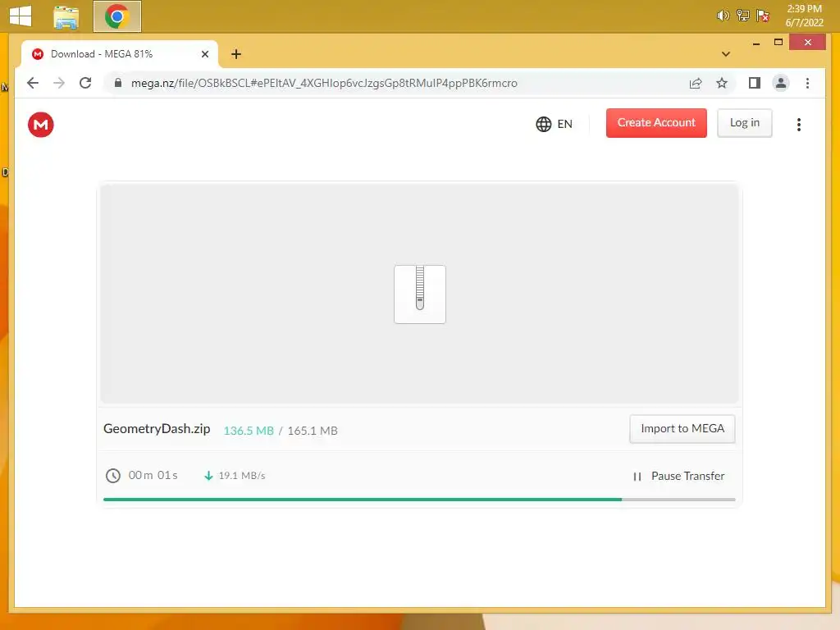This screenshot has width=840, height=630.
Task: Minimize the Chrome window
Action: click(x=756, y=43)
